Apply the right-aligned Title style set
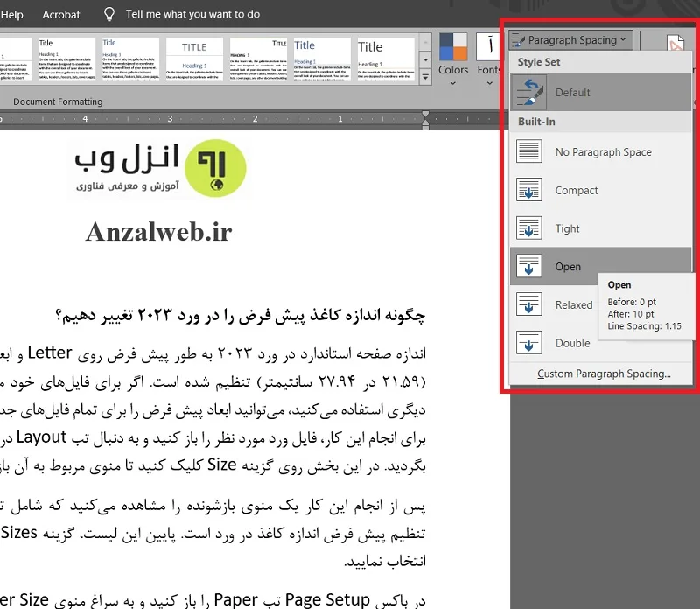700x609 pixels. [x=258, y=59]
